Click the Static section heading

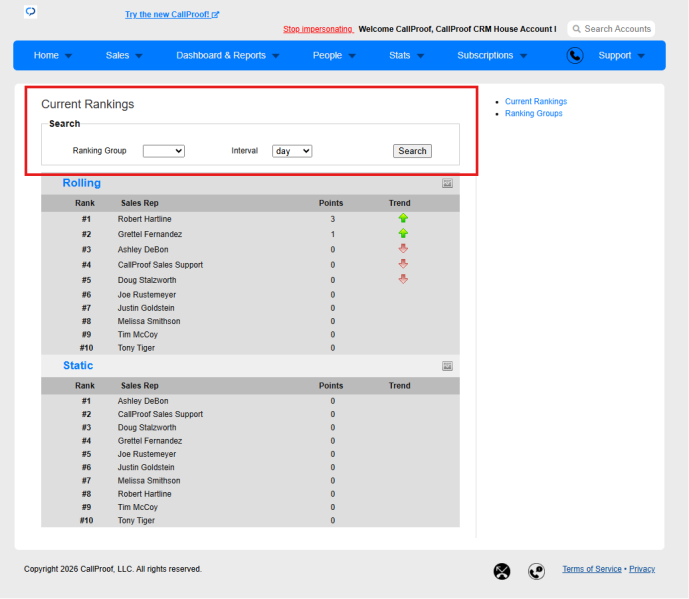78,366
